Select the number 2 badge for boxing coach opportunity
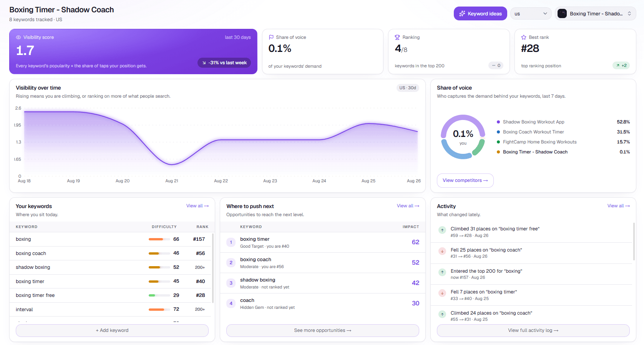Screen dimensions: 644x345 click(x=231, y=263)
